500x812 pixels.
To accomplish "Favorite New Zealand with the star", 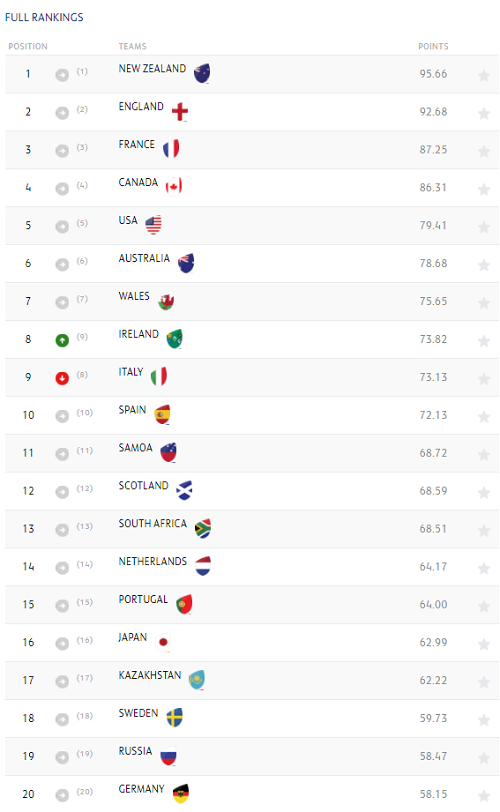I will pos(484,76).
